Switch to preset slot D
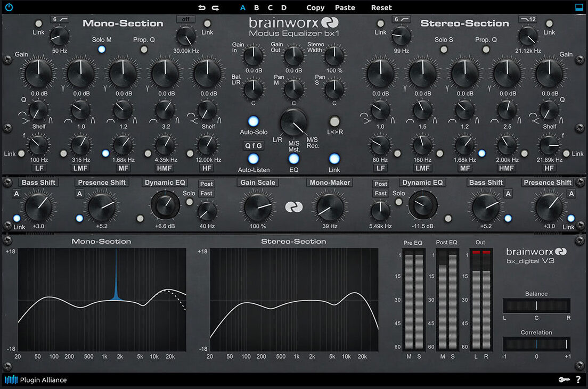Screen dimensions: 588x389 click(284, 7)
